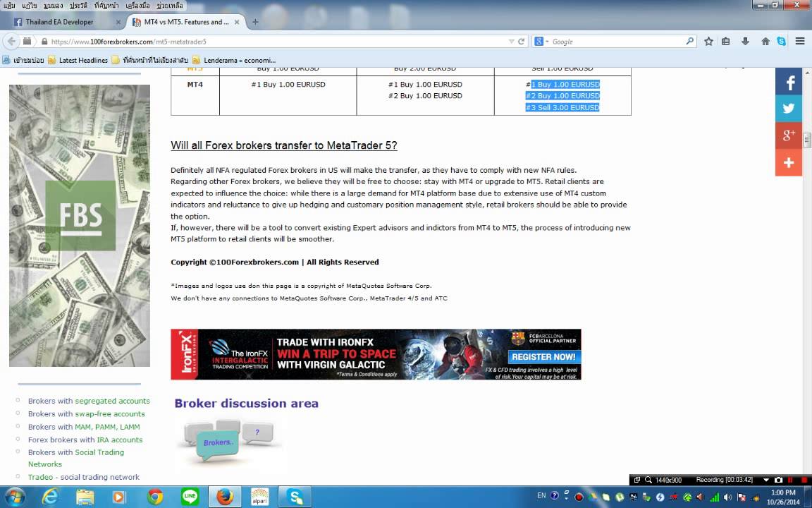The height and width of the screenshot is (508, 812).
Task: Open the downloads arrow icon
Action: 745,42
